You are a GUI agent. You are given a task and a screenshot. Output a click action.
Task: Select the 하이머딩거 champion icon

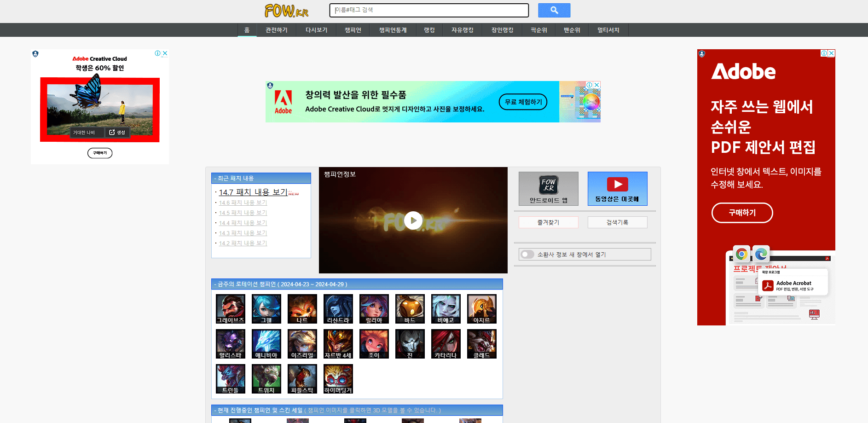click(338, 379)
